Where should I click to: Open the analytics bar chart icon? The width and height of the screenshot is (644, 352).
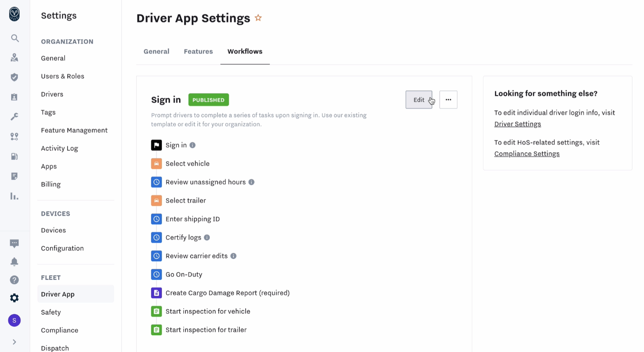14,196
